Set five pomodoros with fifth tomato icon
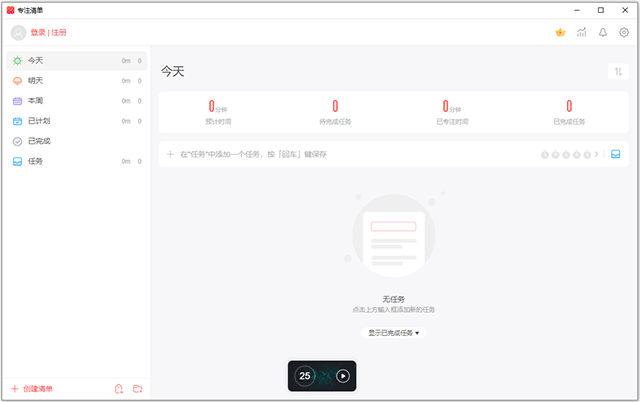The image size is (640, 402). tap(587, 155)
